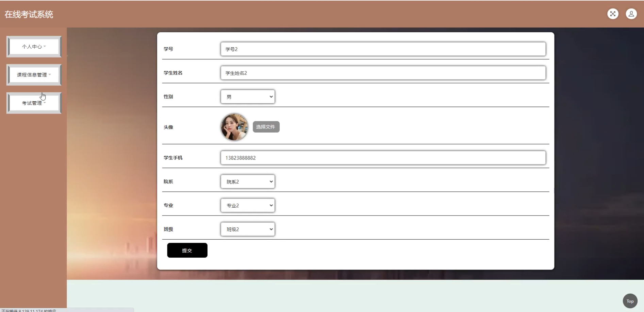Click the 院系 field label

point(168,181)
